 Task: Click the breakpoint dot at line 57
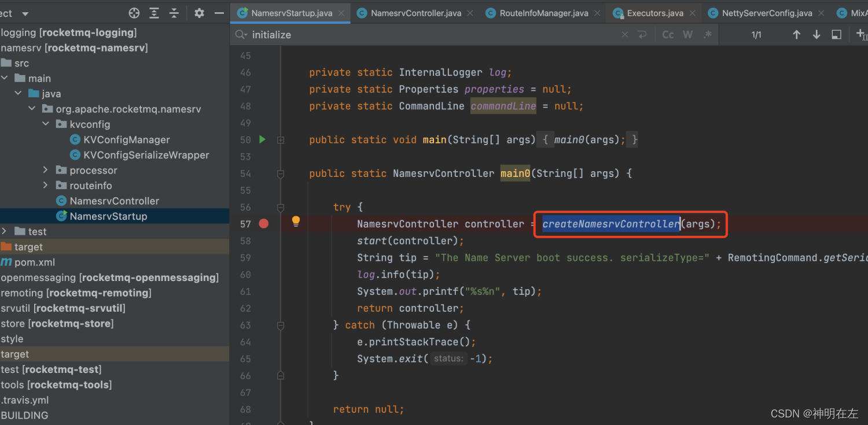(x=264, y=224)
